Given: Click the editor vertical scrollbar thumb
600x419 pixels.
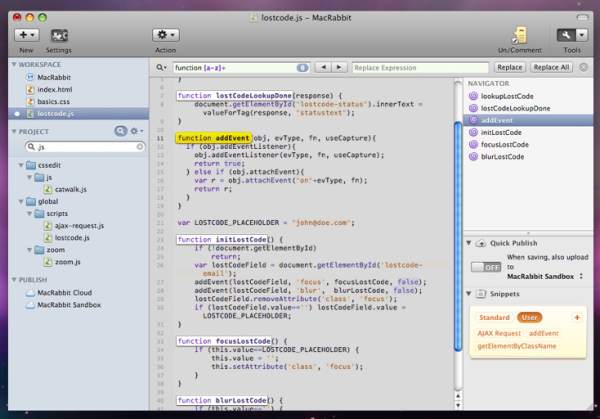Looking at the screenshot, I should [458, 235].
